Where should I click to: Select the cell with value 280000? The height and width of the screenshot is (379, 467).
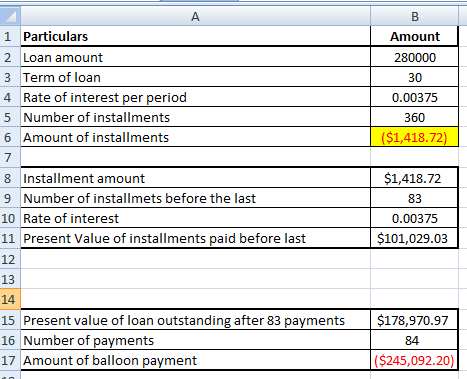click(414, 57)
